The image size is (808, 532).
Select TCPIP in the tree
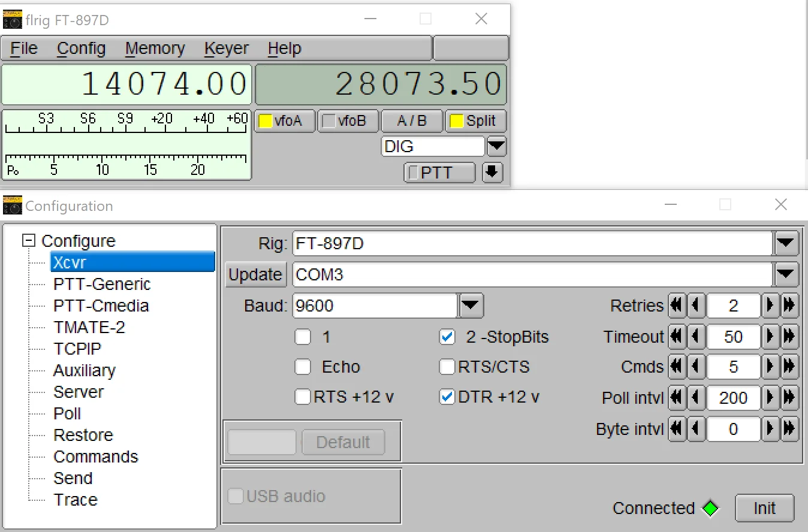tap(77, 349)
